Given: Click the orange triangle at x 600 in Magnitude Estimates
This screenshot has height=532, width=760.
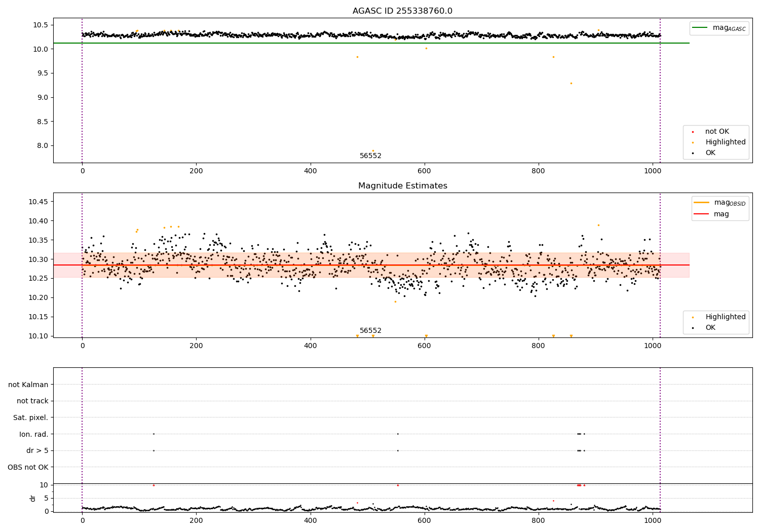Looking at the screenshot, I should point(426,336).
